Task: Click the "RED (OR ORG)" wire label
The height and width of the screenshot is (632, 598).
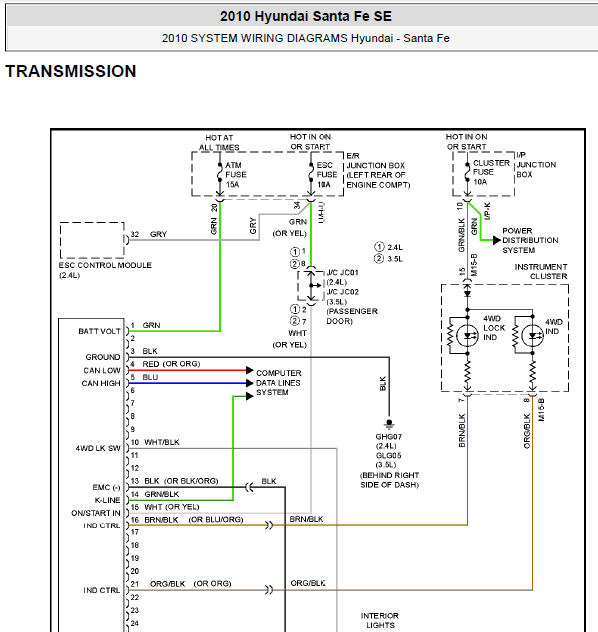Action: 171,364
